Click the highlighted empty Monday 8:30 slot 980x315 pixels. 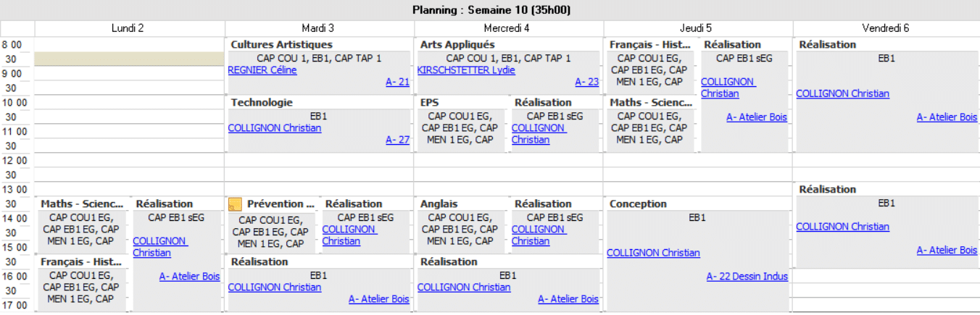click(129, 59)
